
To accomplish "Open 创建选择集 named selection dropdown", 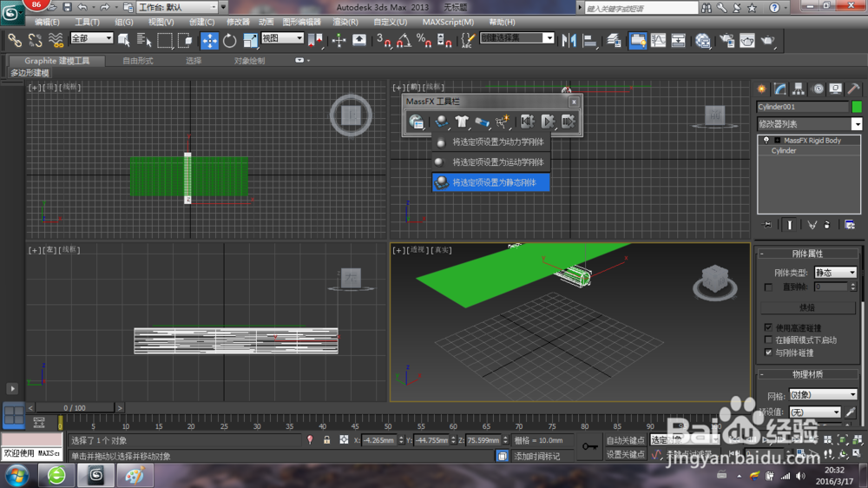I will click(x=517, y=37).
